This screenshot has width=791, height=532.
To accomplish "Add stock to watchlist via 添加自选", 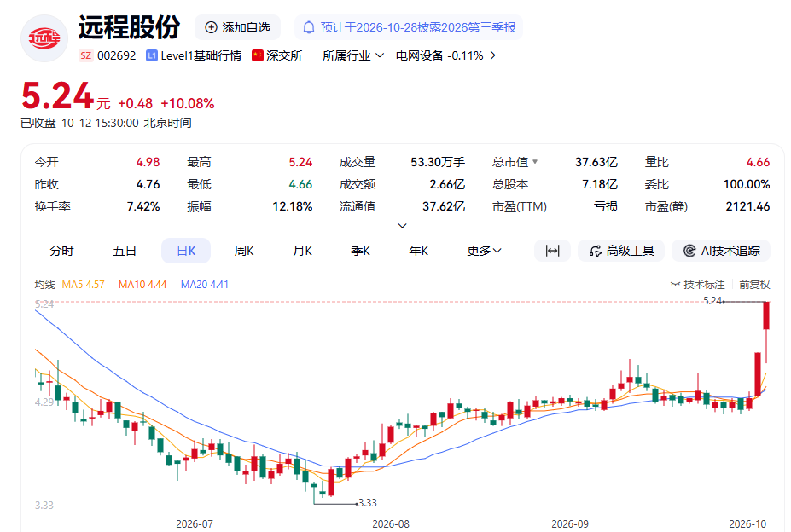I will (x=237, y=27).
